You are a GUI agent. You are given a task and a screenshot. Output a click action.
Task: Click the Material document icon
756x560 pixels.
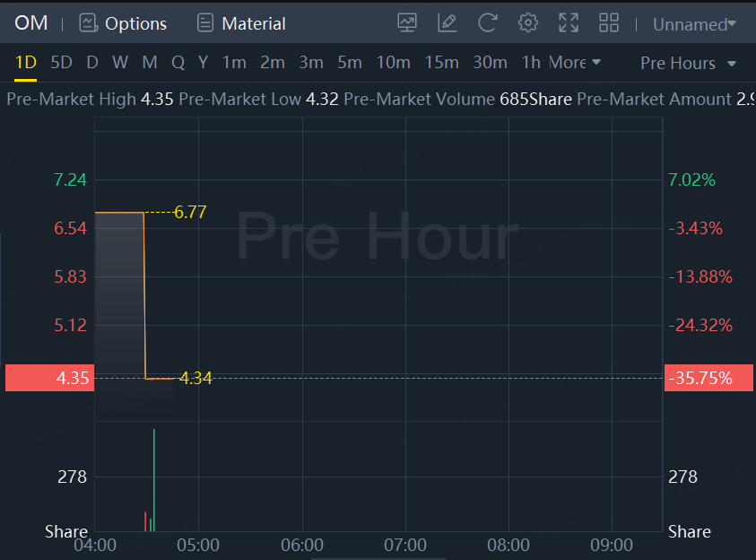coord(205,23)
